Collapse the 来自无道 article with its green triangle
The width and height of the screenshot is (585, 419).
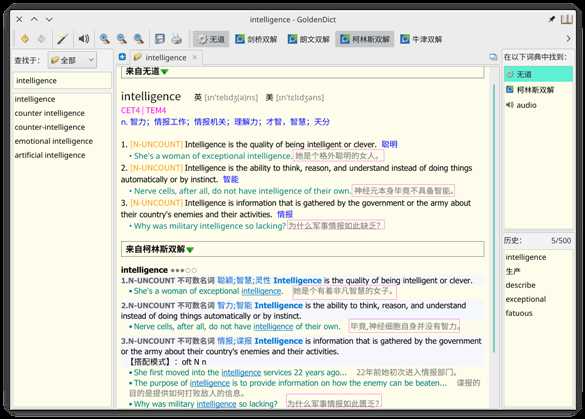click(x=165, y=72)
